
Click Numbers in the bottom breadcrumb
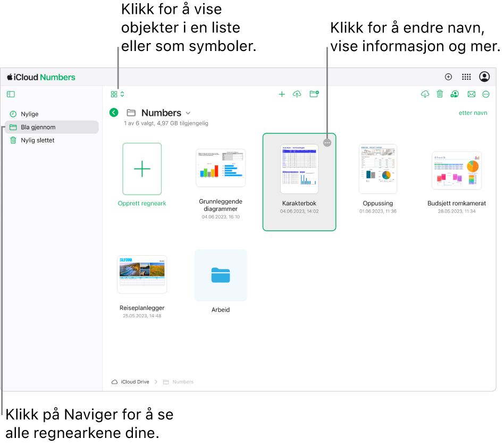click(x=179, y=382)
